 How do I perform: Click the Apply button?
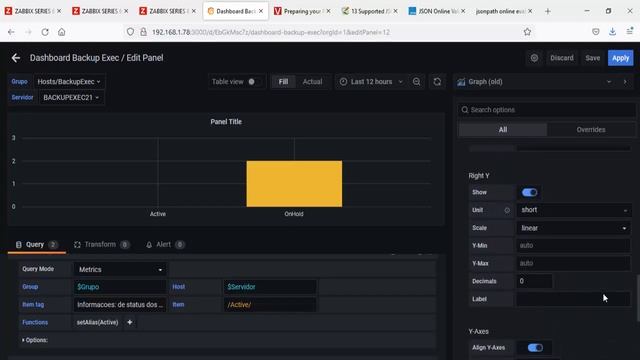coord(620,58)
